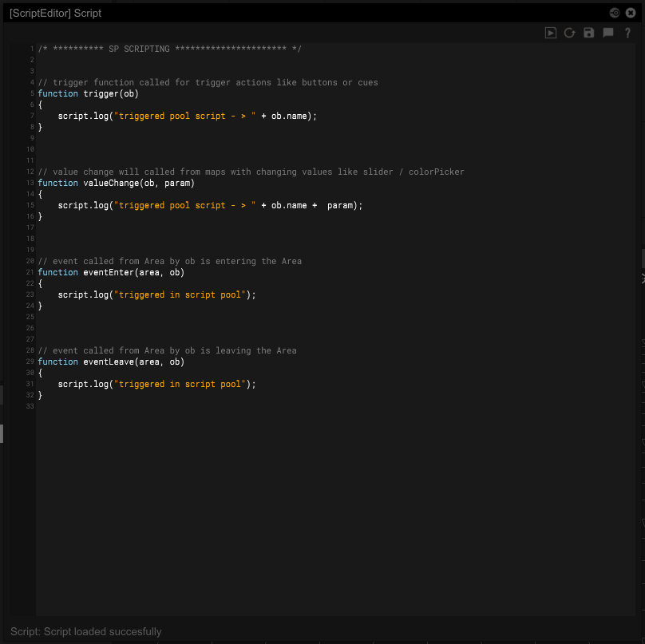645x644 pixels.
Task: Click the pin icon in the title bar
Action: (x=615, y=13)
